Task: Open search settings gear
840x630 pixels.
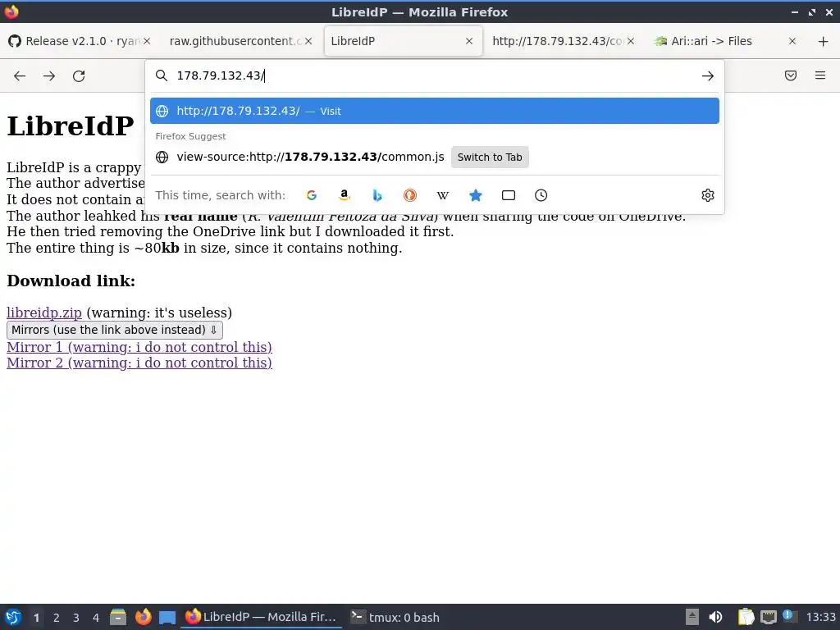Action: [x=708, y=195]
